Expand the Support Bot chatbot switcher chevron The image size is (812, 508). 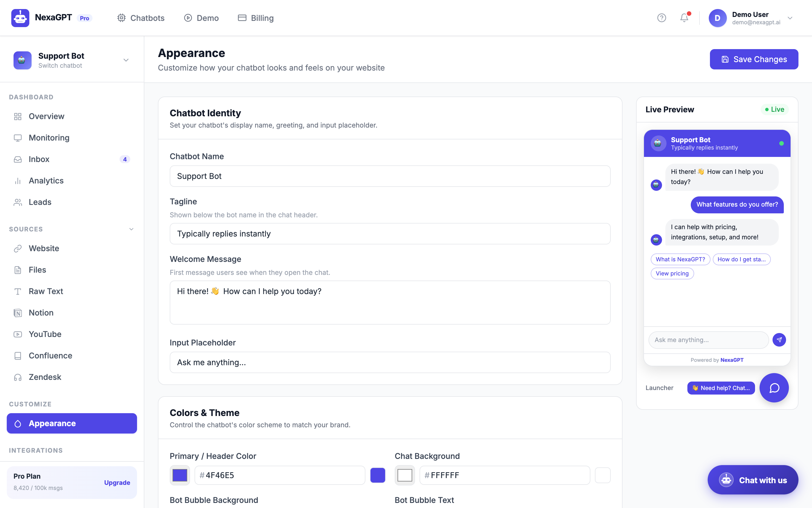126,60
